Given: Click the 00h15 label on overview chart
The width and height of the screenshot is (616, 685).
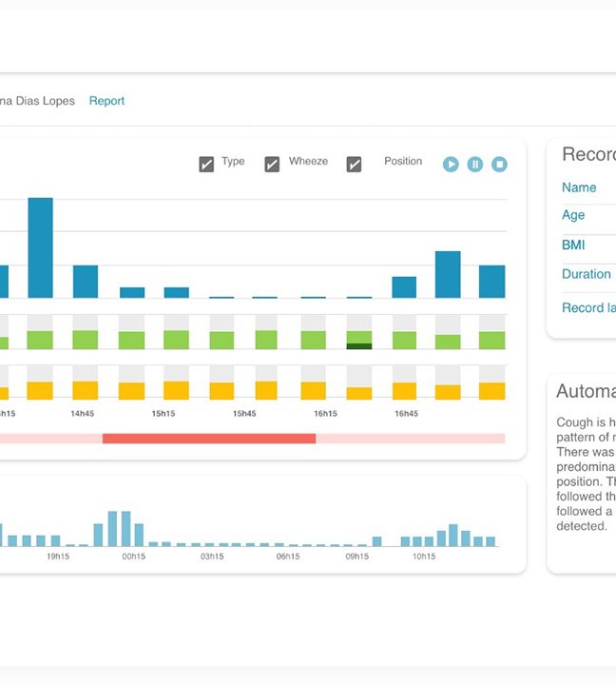Looking at the screenshot, I should click(x=134, y=557).
